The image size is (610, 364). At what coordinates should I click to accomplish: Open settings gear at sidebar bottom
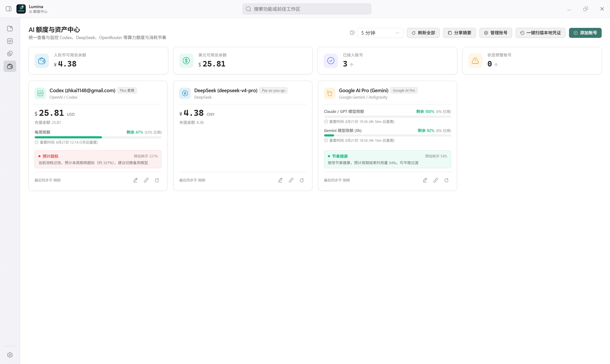(x=10, y=355)
